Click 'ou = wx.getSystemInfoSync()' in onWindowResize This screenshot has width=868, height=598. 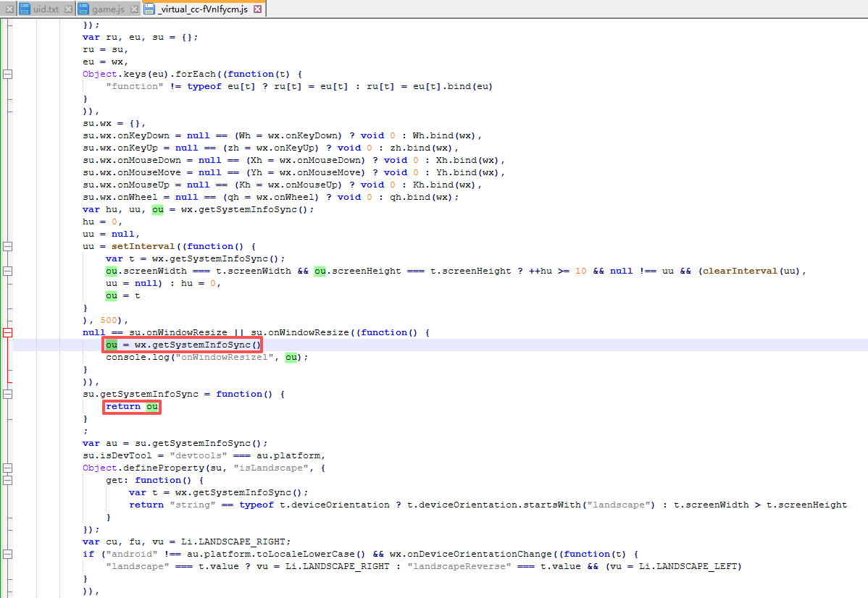coord(183,345)
